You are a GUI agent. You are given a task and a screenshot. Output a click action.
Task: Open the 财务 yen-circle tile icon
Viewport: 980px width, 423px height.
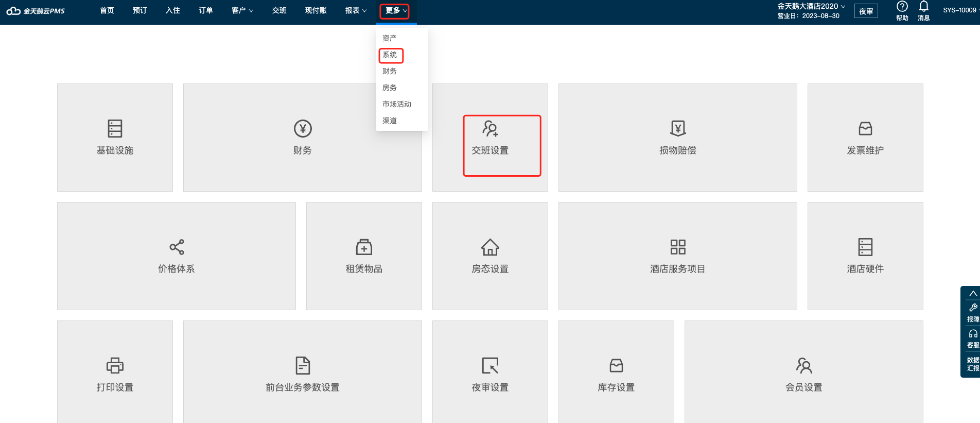pyautogui.click(x=303, y=128)
